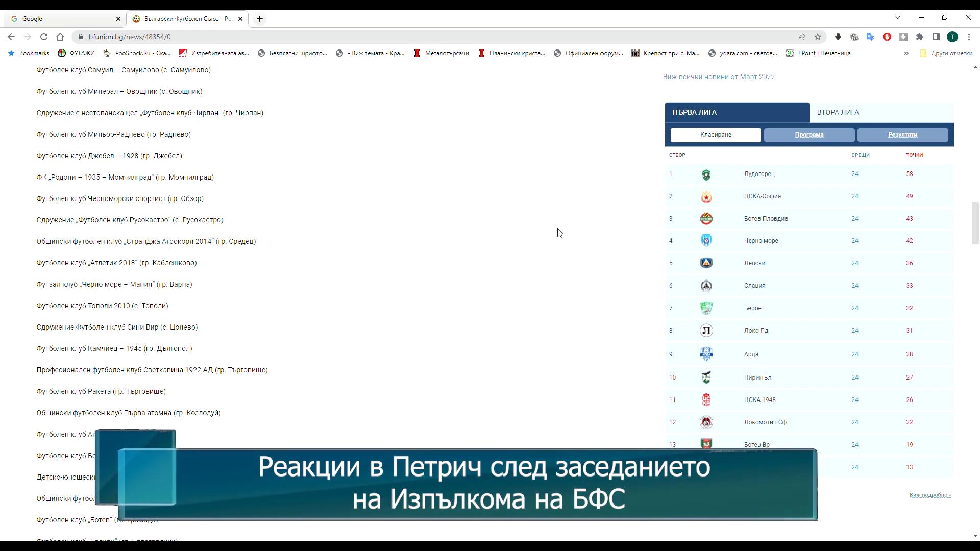Show the Програма schedule view
This screenshot has width=980, height=551.
click(x=809, y=135)
